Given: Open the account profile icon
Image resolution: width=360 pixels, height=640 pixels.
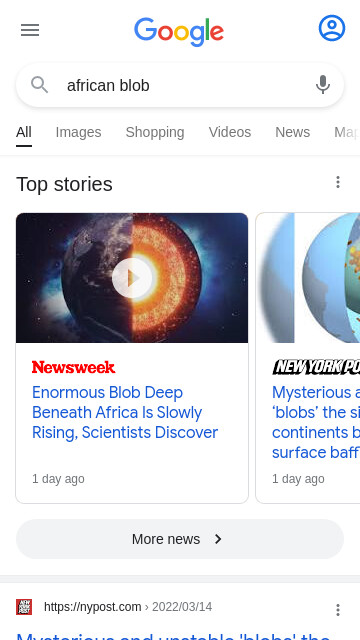Looking at the screenshot, I should pyautogui.click(x=332, y=28).
